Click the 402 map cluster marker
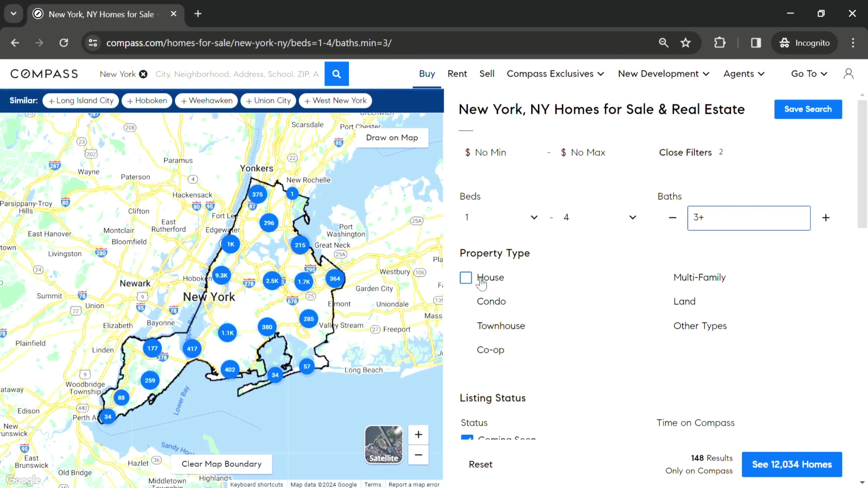This screenshot has height=488, width=868. (230, 369)
